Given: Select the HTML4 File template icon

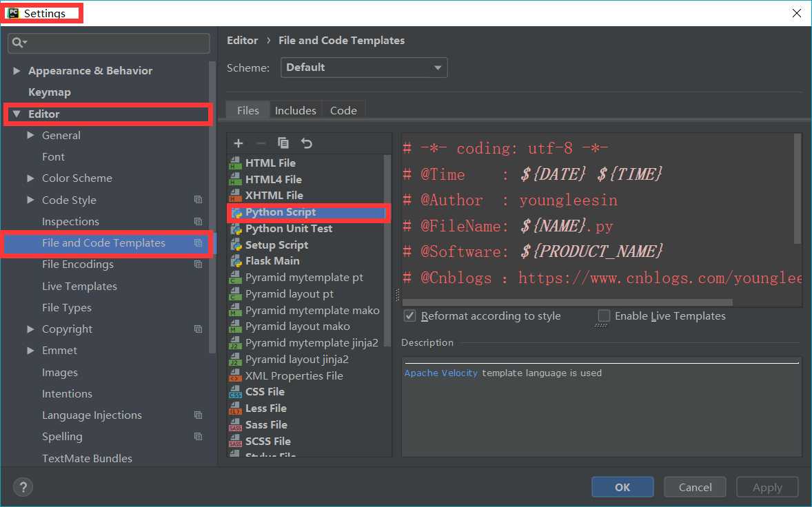Looking at the screenshot, I should point(236,180).
